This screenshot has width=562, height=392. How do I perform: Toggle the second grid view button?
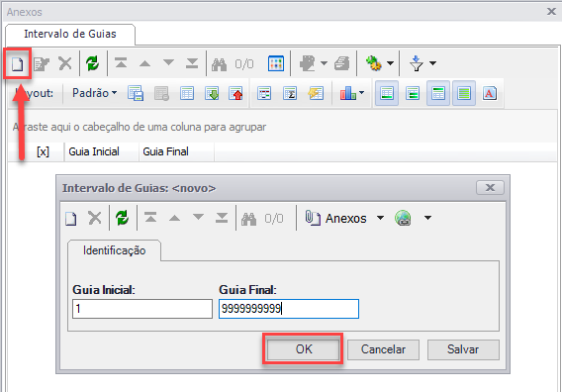pos(413,94)
